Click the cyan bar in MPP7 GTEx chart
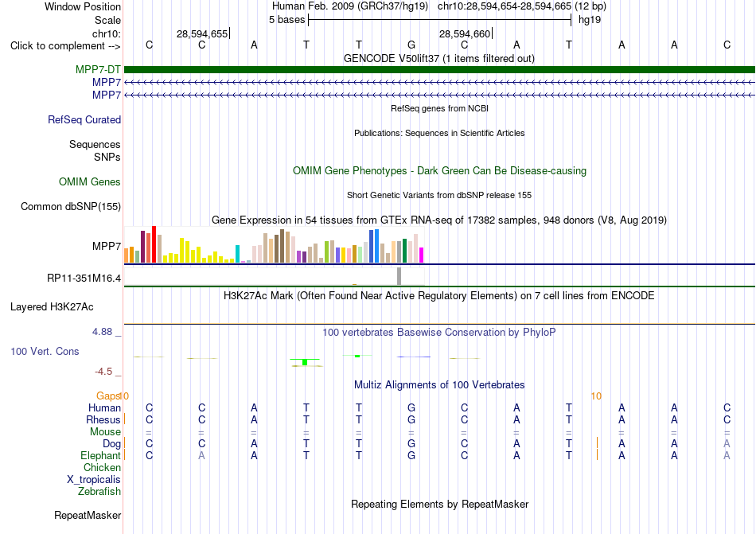Viewport: 756px width, 534px height. [237, 254]
